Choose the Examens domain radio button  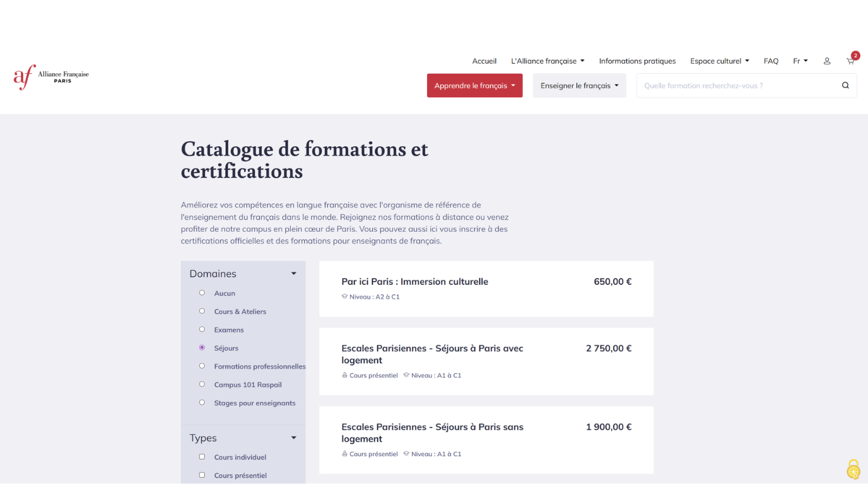pos(202,330)
